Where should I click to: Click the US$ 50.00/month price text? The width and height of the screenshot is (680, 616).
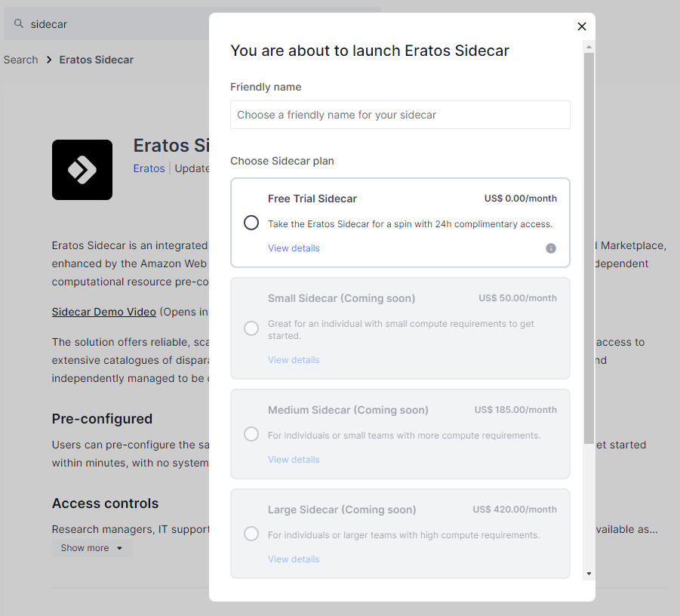pyautogui.click(x=518, y=298)
